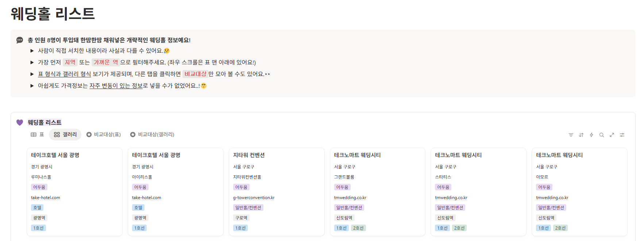The image size is (644, 241).
Task: Open tmwedding.co.kr link in 그랜드볼룸 card
Action: point(350,198)
